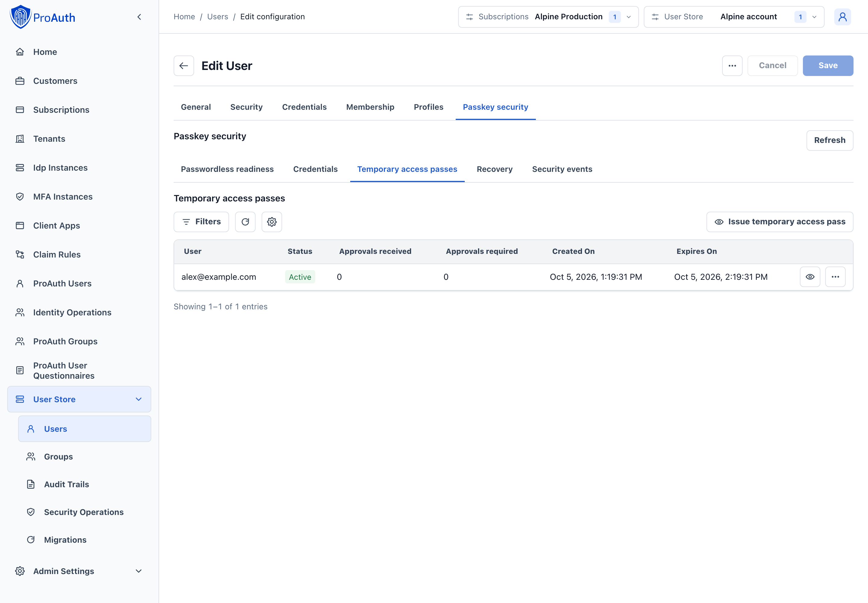
Task: Open the Security events sub-tab
Action: [x=562, y=169]
